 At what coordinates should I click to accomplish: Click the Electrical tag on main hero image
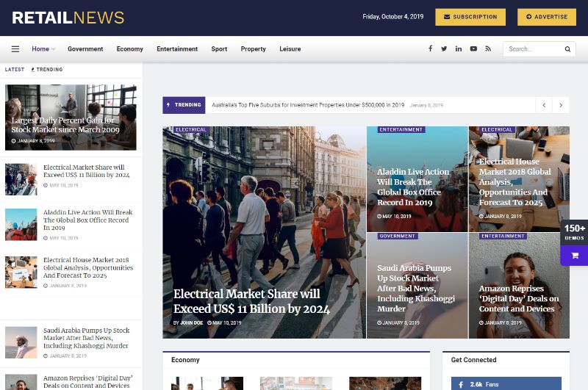click(191, 129)
